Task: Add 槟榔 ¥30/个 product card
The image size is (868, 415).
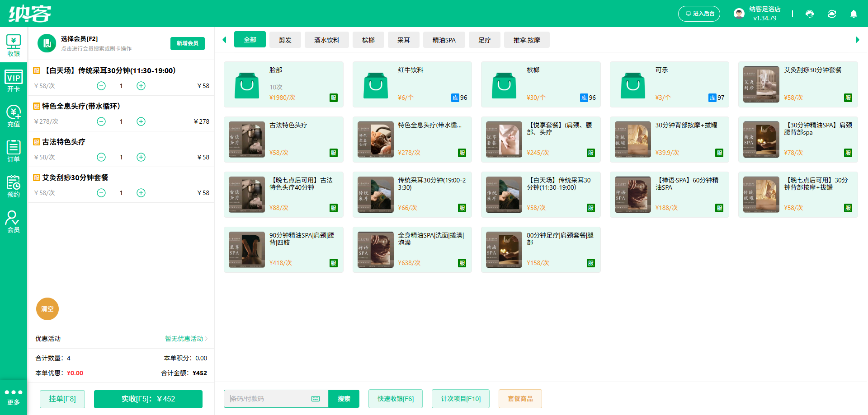Action: click(541, 84)
